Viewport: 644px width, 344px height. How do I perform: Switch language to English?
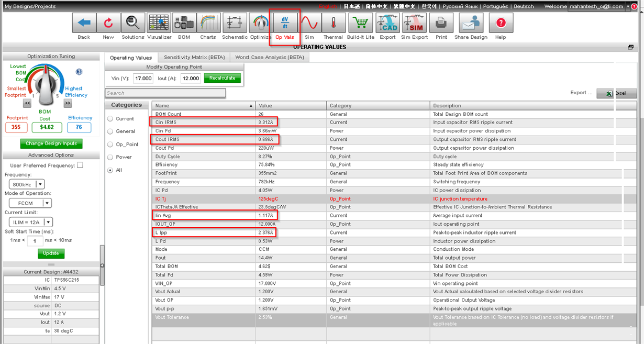[328, 6]
